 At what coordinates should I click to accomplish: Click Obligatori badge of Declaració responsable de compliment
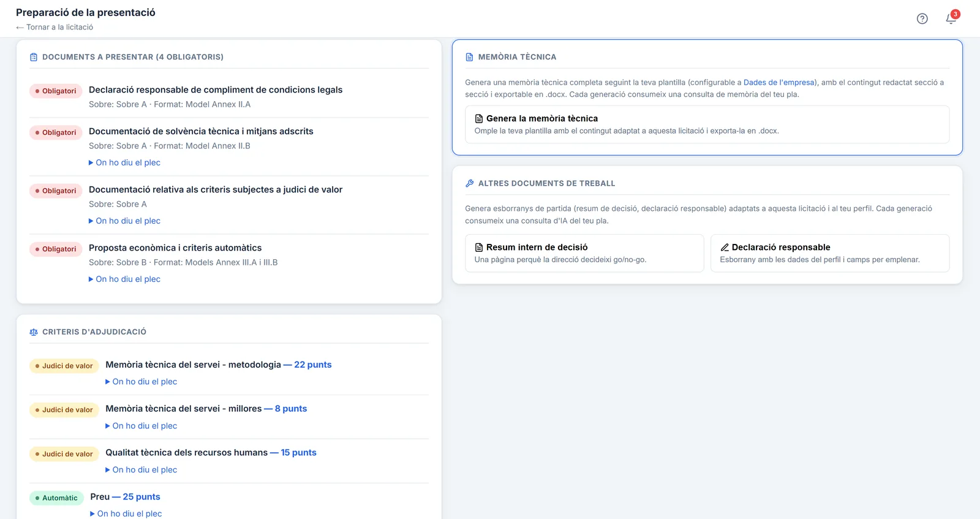pyautogui.click(x=56, y=91)
